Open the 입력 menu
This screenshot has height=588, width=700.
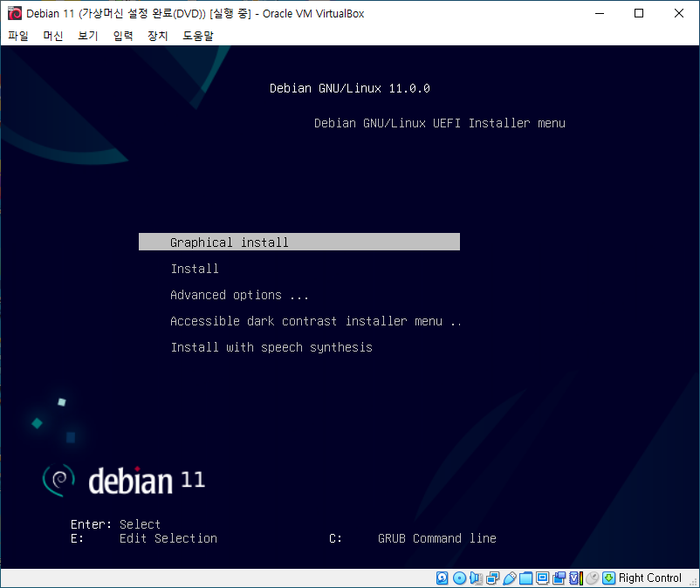point(123,36)
